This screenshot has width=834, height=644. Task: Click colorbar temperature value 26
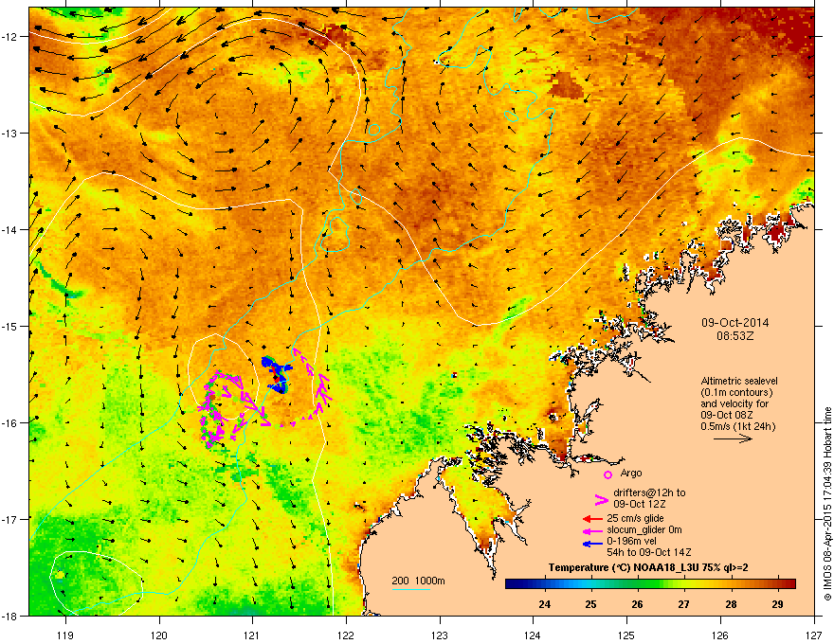point(637,604)
